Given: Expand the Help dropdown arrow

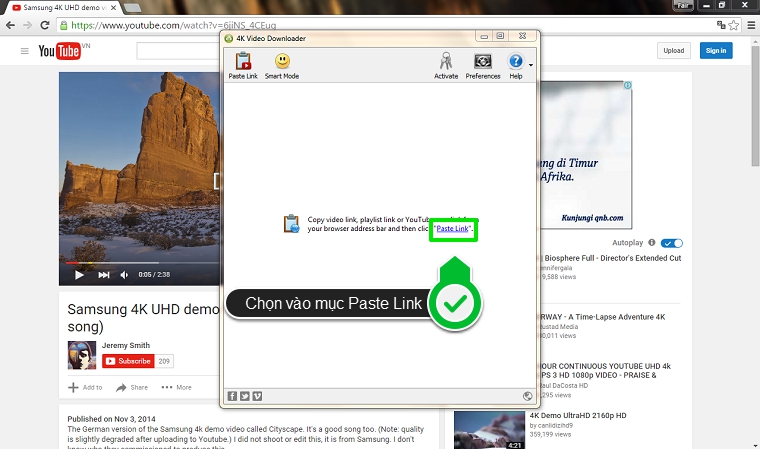Looking at the screenshot, I should [x=531, y=67].
